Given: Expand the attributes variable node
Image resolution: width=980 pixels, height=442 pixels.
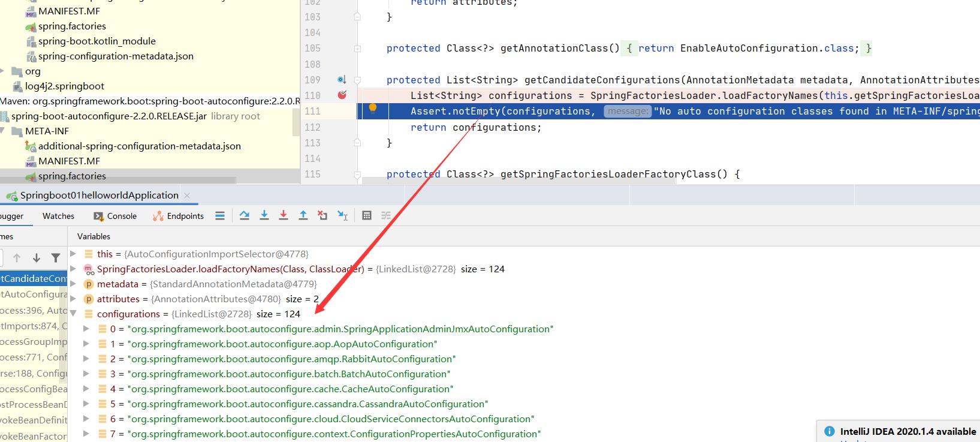Looking at the screenshot, I should click(73, 299).
